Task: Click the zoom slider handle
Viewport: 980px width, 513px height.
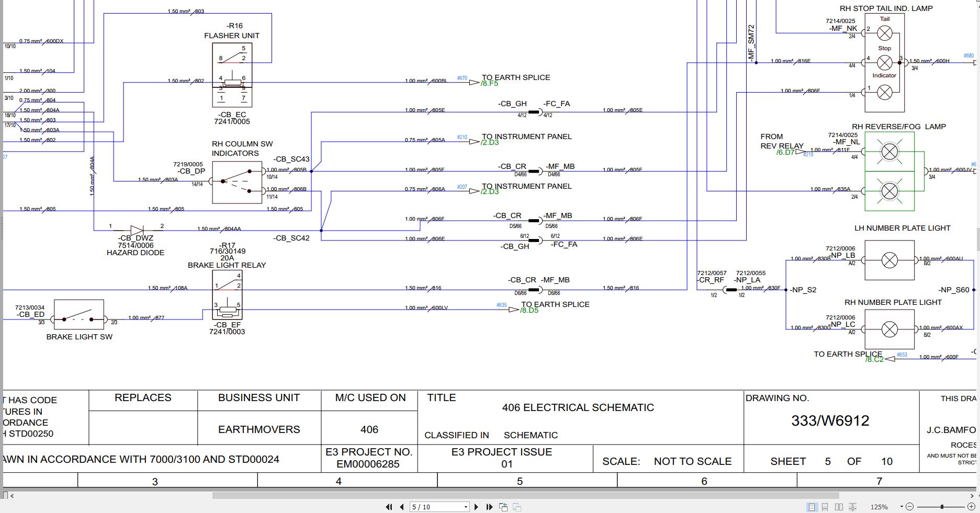Action: click(x=942, y=507)
